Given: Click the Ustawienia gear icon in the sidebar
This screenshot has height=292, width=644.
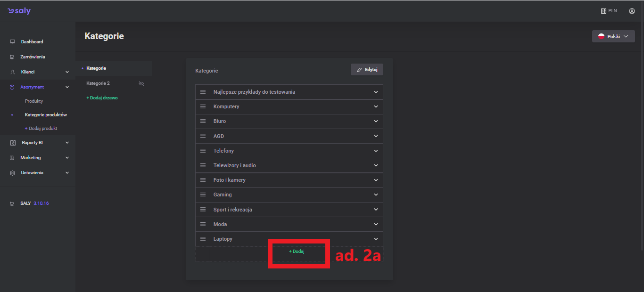Looking at the screenshot, I should [x=12, y=173].
